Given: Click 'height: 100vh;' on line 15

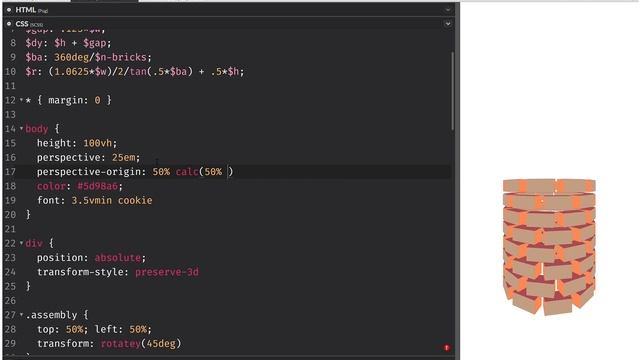Looking at the screenshot, I should [x=77, y=143].
